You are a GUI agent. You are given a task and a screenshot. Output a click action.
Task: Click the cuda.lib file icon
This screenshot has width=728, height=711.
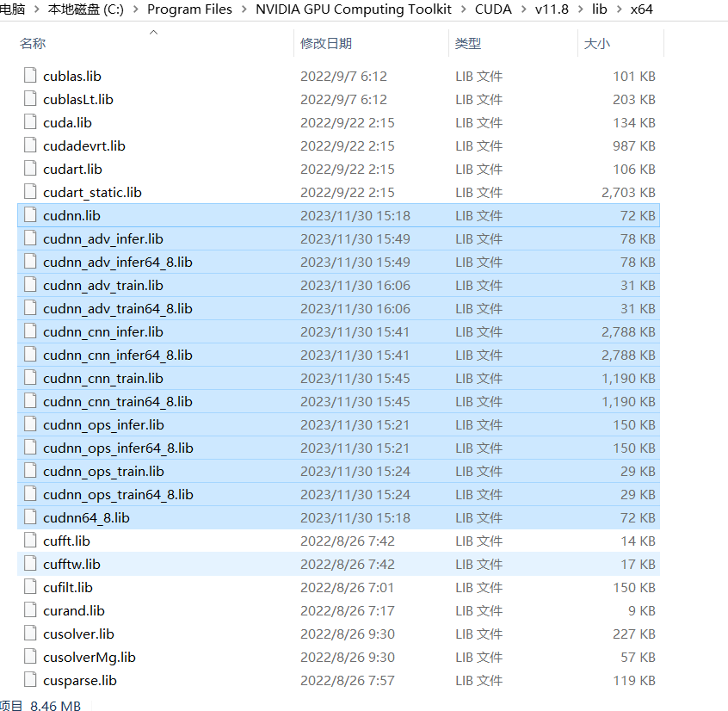[x=30, y=122]
